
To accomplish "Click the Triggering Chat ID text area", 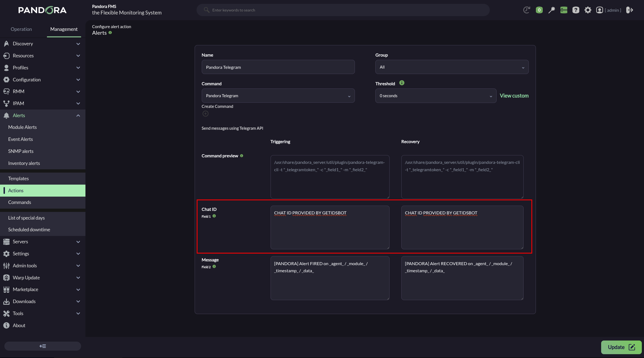I will point(330,227).
